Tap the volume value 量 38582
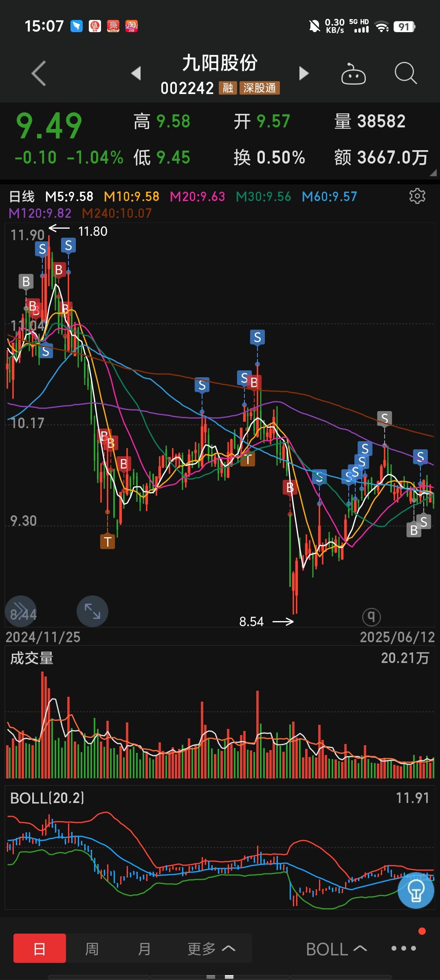440x980 pixels. point(370,121)
